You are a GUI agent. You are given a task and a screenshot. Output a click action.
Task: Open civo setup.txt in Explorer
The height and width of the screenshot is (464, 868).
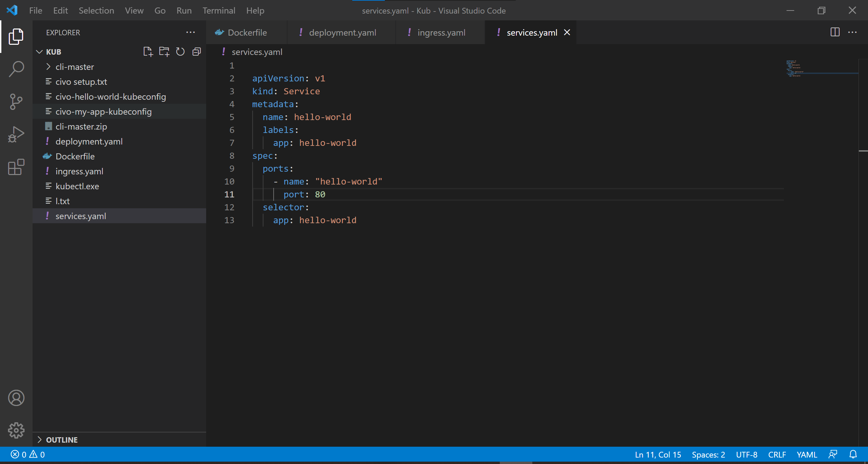pos(119,82)
